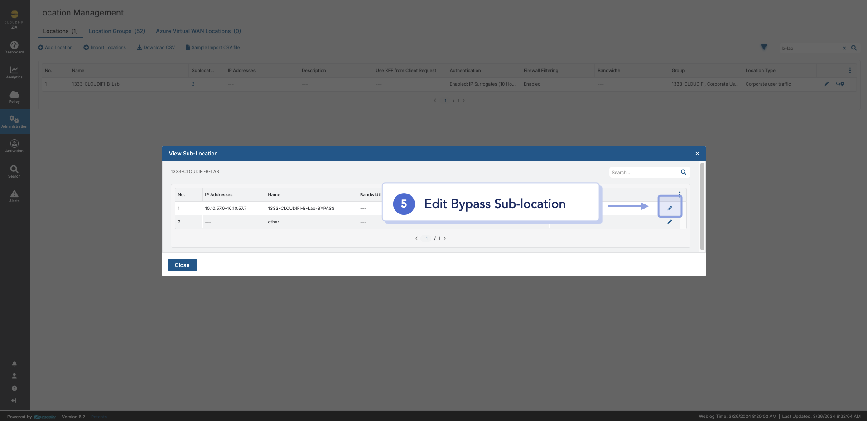Click the sub-location search magnifier icon

684,172
